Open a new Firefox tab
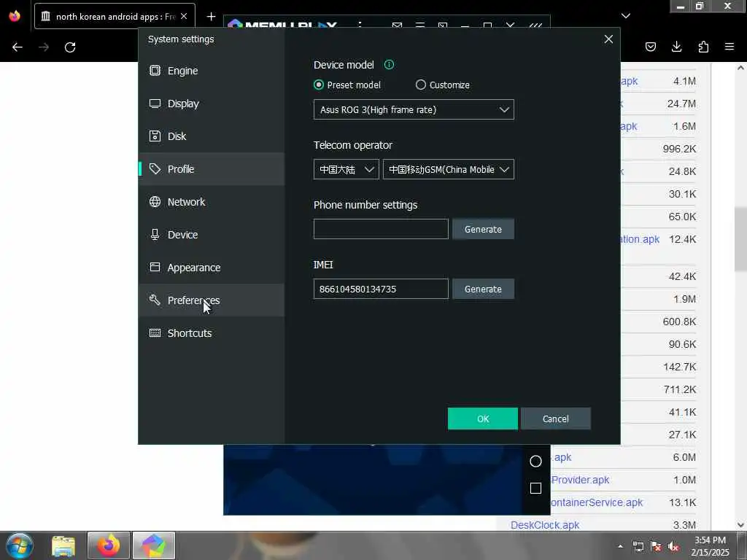The height and width of the screenshot is (560, 747). (x=211, y=17)
